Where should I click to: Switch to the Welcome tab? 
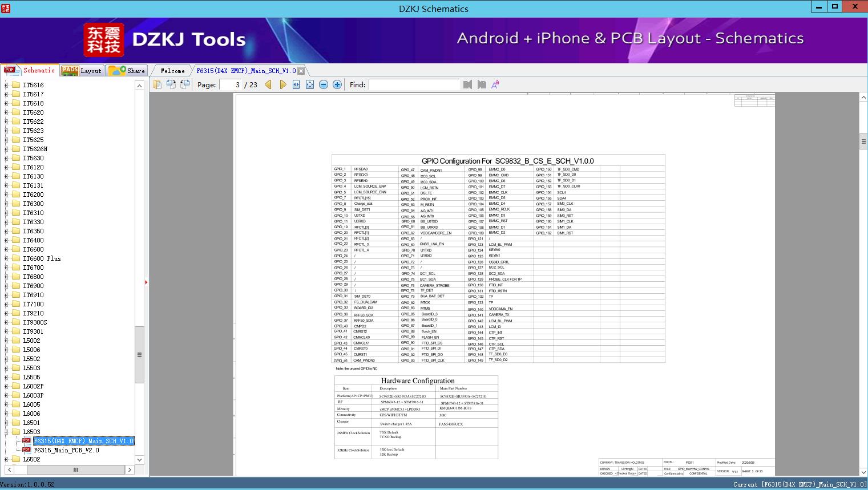172,71
